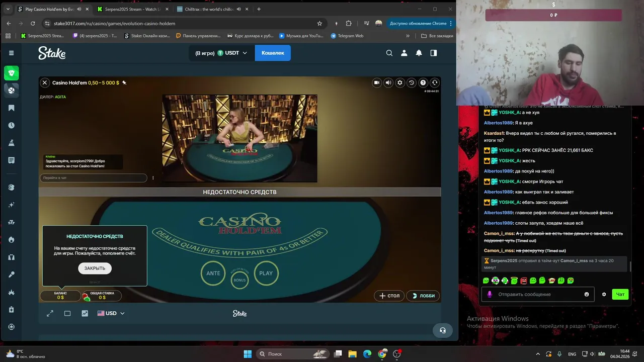Open live stats chart icon
Screen dimensions: 644x362
click(x=85, y=313)
